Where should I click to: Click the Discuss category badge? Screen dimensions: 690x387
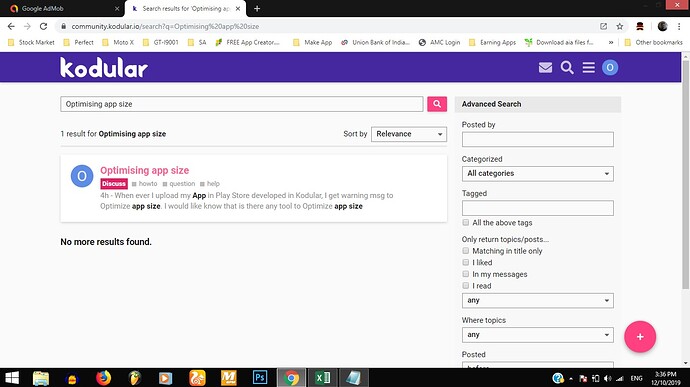(x=114, y=184)
